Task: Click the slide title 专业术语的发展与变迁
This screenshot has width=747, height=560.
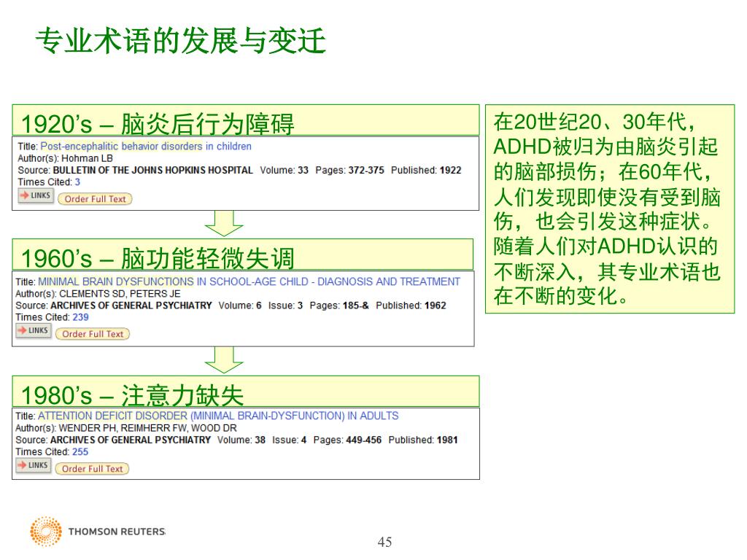Action: click(181, 41)
